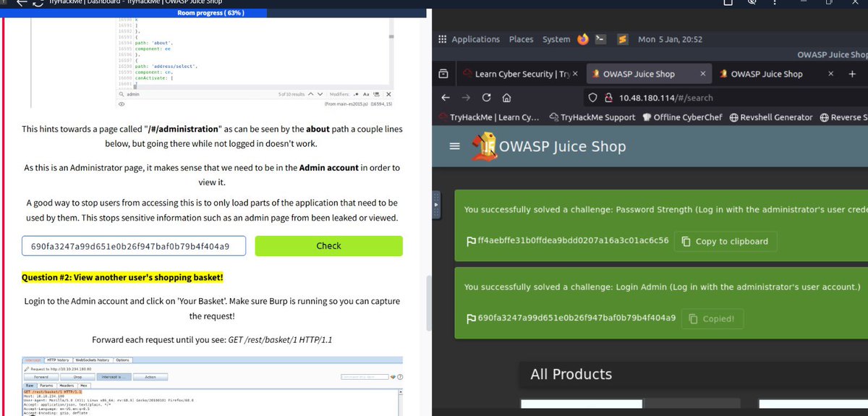Toggle the regex modifier in search bar
Screen dimensions: 868x416
pos(355,94)
